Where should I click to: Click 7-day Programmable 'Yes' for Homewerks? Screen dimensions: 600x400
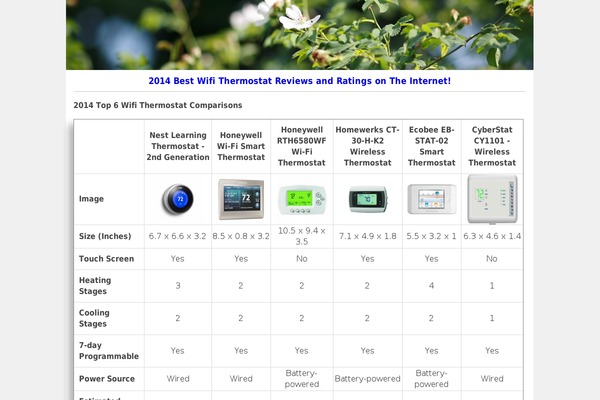pyautogui.click(x=368, y=351)
